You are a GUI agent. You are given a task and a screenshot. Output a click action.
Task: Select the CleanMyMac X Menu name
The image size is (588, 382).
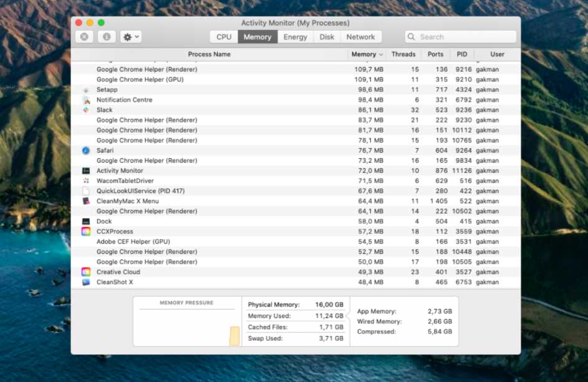pos(128,201)
